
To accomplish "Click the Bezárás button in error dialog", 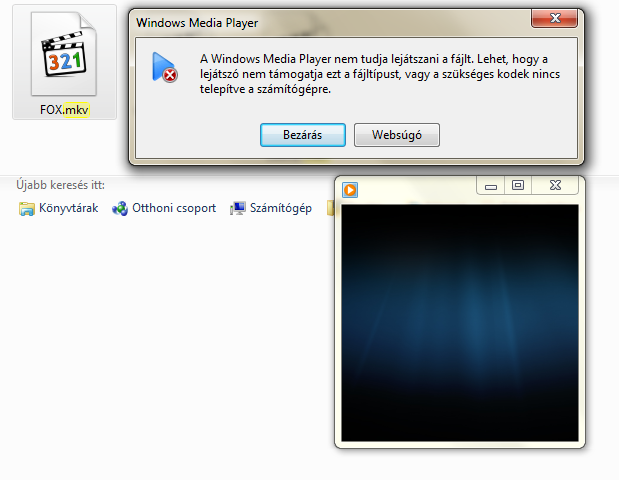I will tap(303, 135).
